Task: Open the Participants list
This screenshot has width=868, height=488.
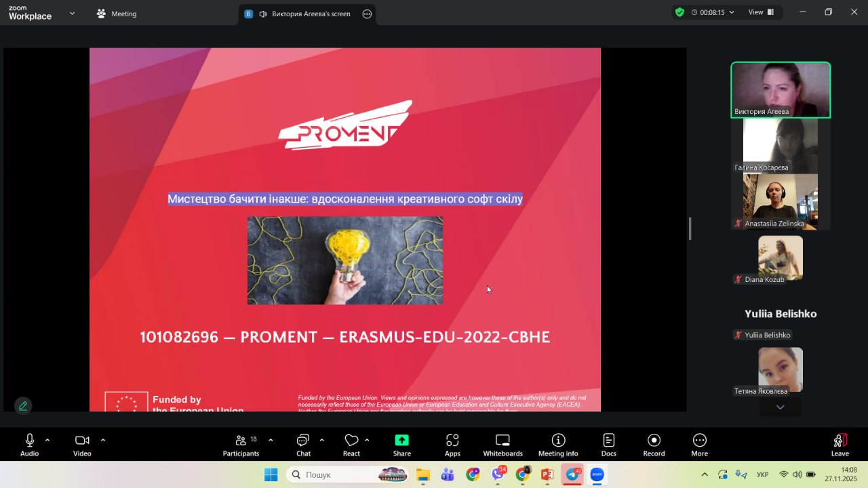Action: click(x=241, y=445)
